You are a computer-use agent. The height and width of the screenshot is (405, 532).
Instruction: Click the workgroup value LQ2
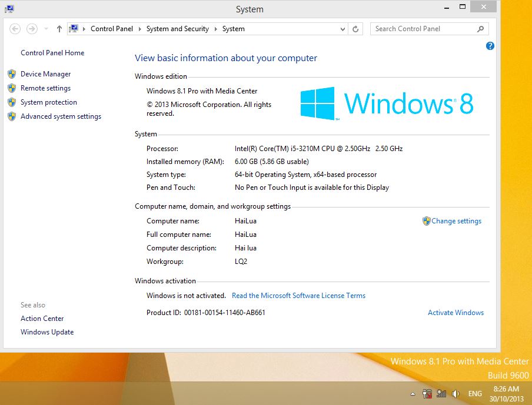point(241,262)
